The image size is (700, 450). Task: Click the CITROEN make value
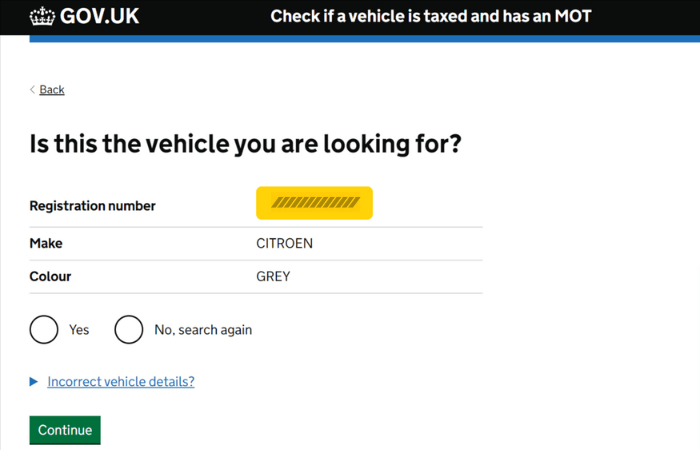(284, 243)
